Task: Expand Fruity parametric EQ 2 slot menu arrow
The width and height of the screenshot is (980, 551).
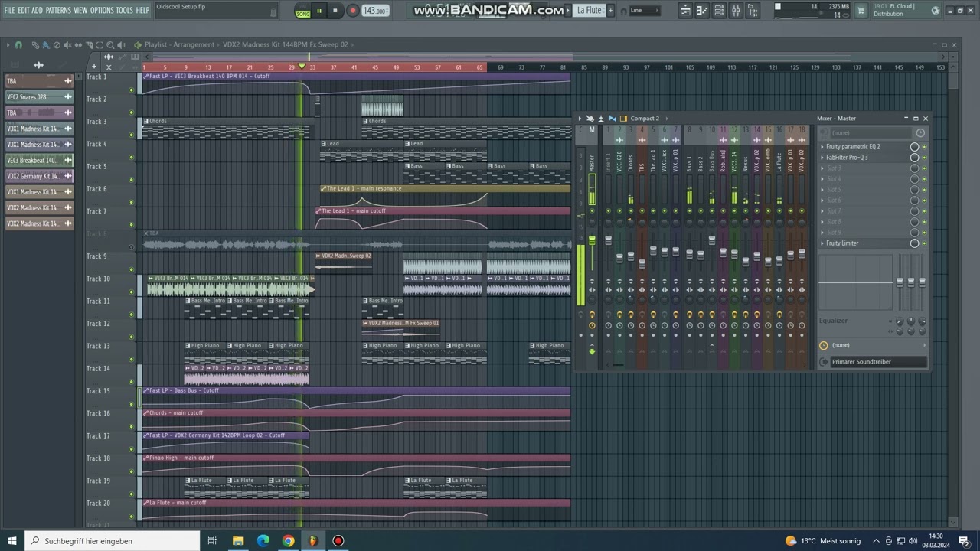Action: [x=822, y=147]
